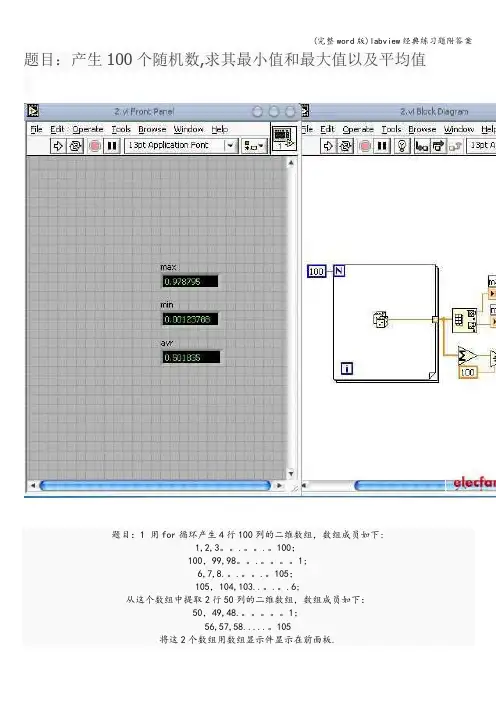Click Block Diagram scroll left arrow

coord(304,485)
